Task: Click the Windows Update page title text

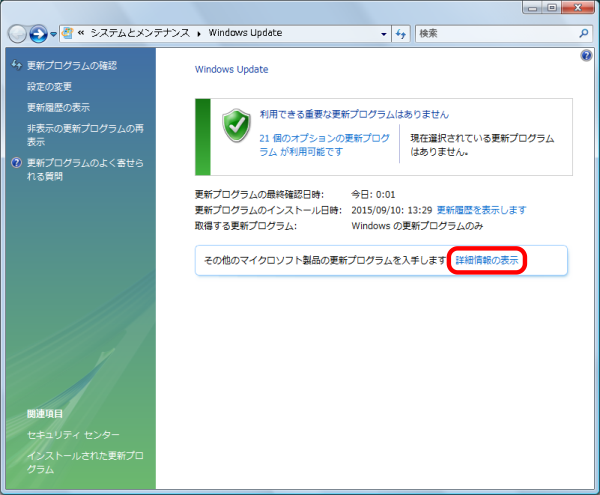Action: pyautogui.click(x=232, y=70)
